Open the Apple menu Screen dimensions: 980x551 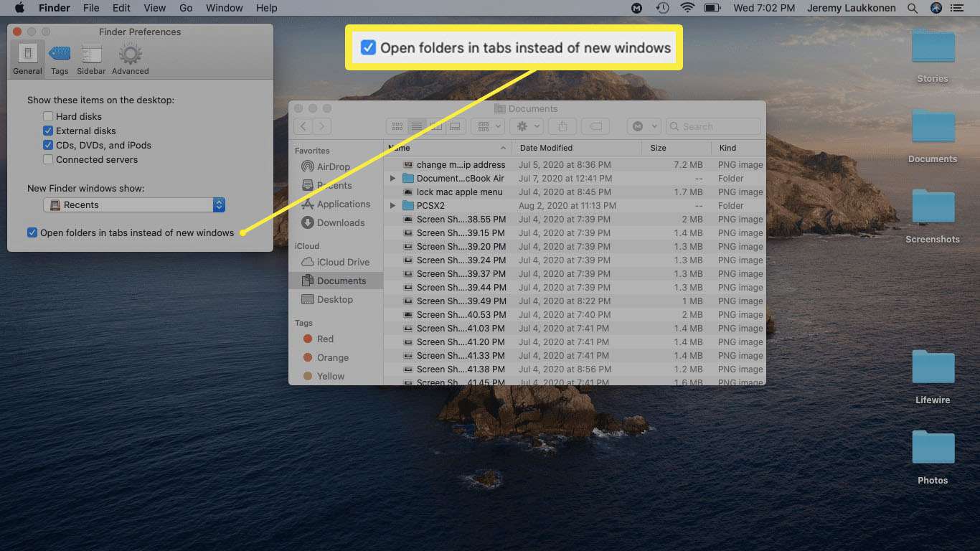pos(19,8)
